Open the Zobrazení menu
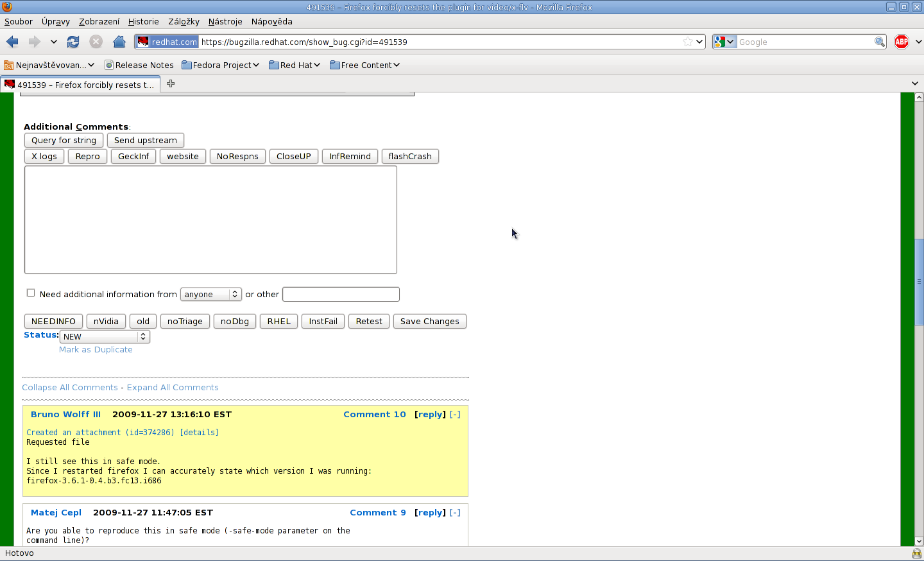The height and width of the screenshot is (561, 924). pos(99,21)
